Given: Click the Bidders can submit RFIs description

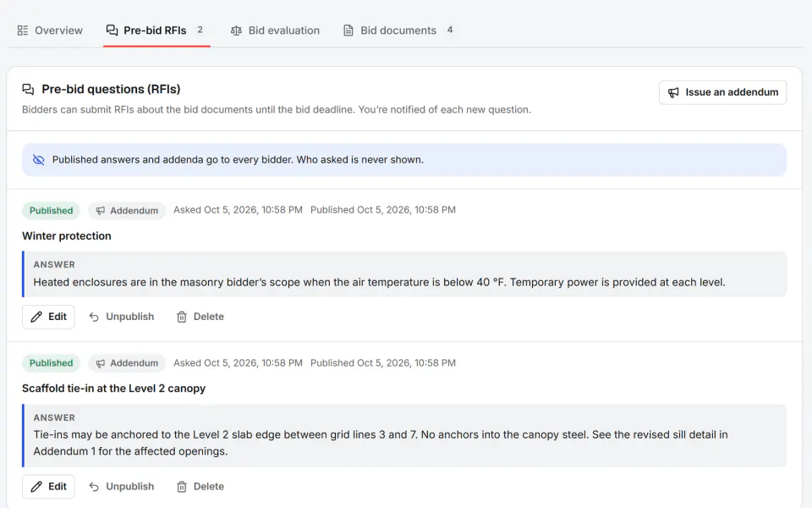Looking at the screenshot, I should coord(277,110).
